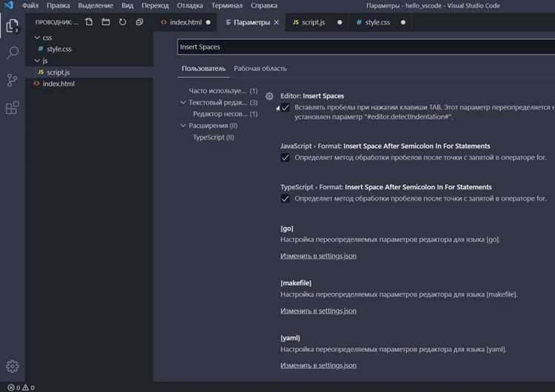The image size is (555, 392).
Task: Select Редактор несов... in settings tree
Action: (x=225, y=114)
